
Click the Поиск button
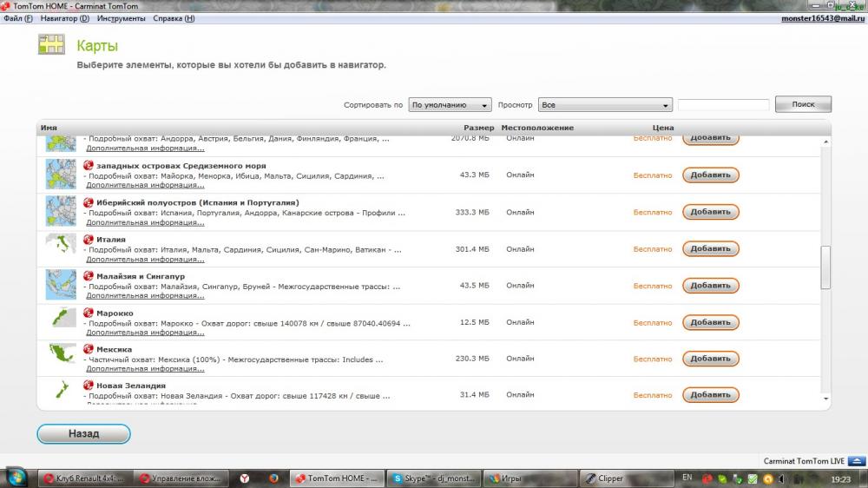click(803, 104)
